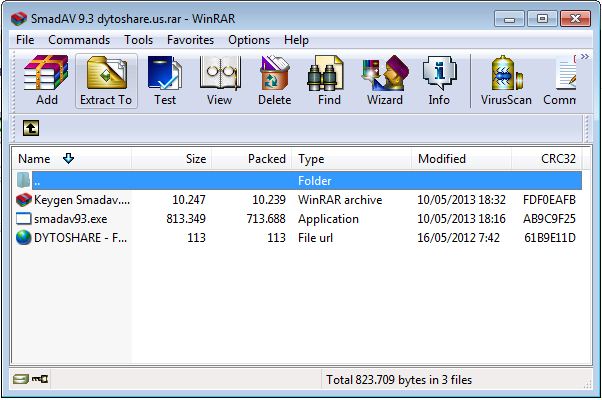Screen dimensions: 602x400
Task: Expand the toolbar overflow chevron
Action: (584, 57)
